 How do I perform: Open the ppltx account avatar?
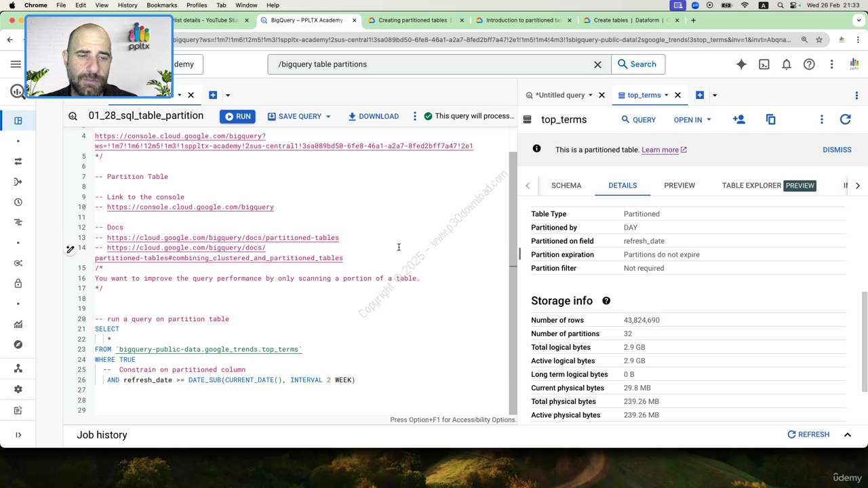854,64
